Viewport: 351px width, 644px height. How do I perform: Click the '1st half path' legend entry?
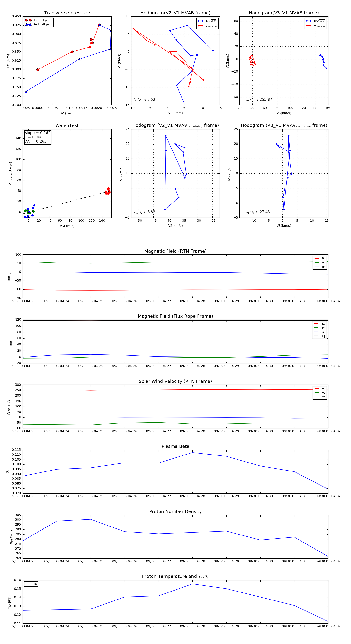pyautogui.click(x=39, y=20)
